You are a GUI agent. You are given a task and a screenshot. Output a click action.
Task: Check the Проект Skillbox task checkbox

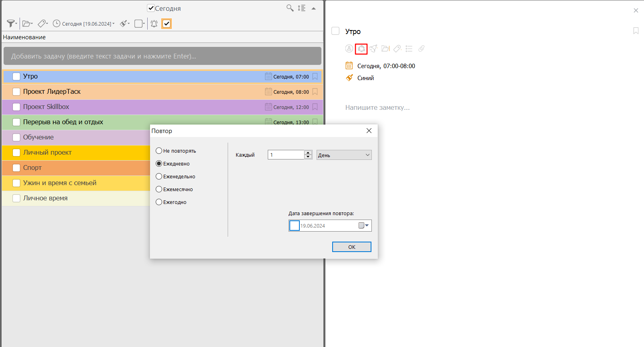click(x=16, y=107)
